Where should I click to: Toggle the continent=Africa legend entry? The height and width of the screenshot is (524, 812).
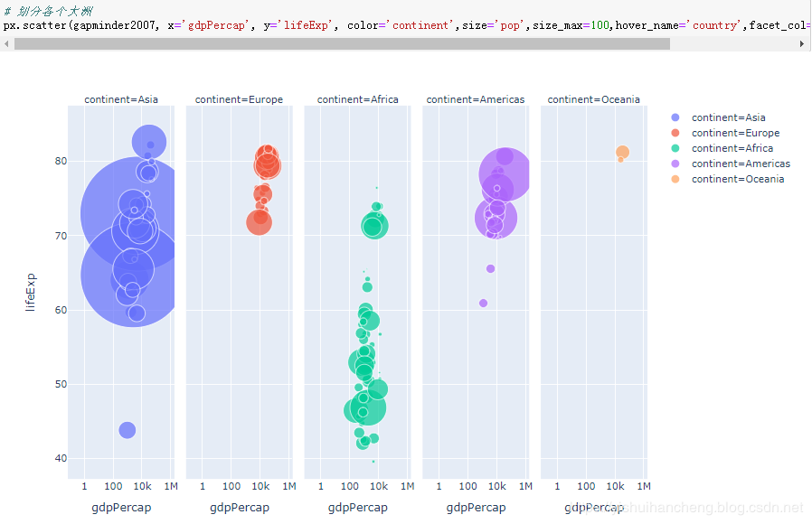(722, 148)
